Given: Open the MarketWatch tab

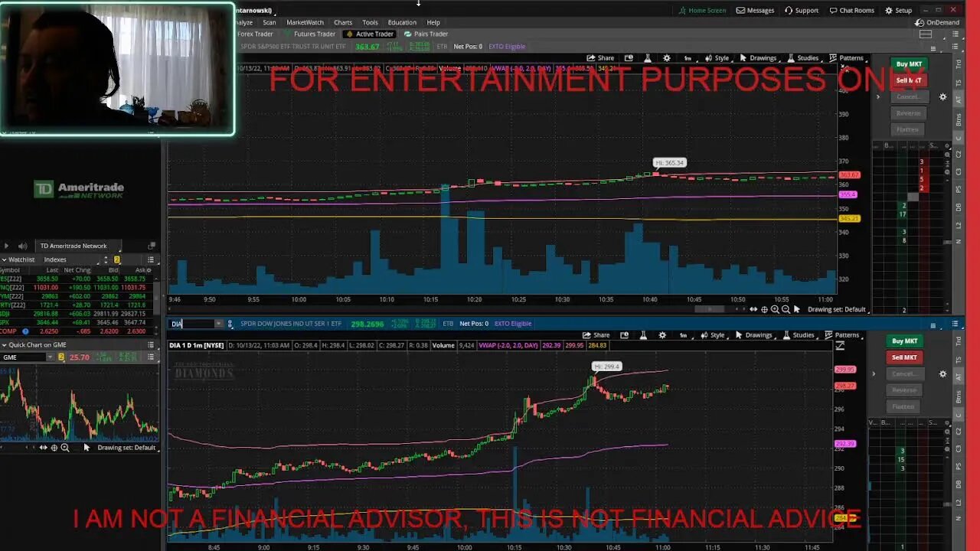Looking at the screenshot, I should point(305,23).
